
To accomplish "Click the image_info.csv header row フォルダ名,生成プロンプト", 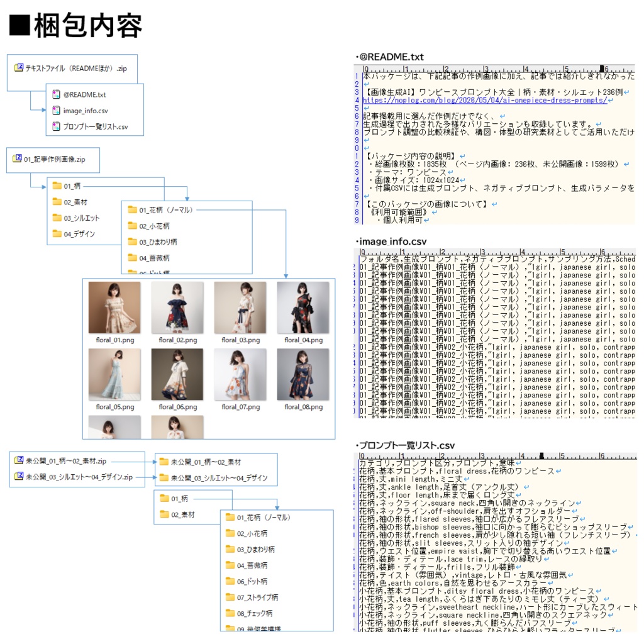I will (497, 258).
